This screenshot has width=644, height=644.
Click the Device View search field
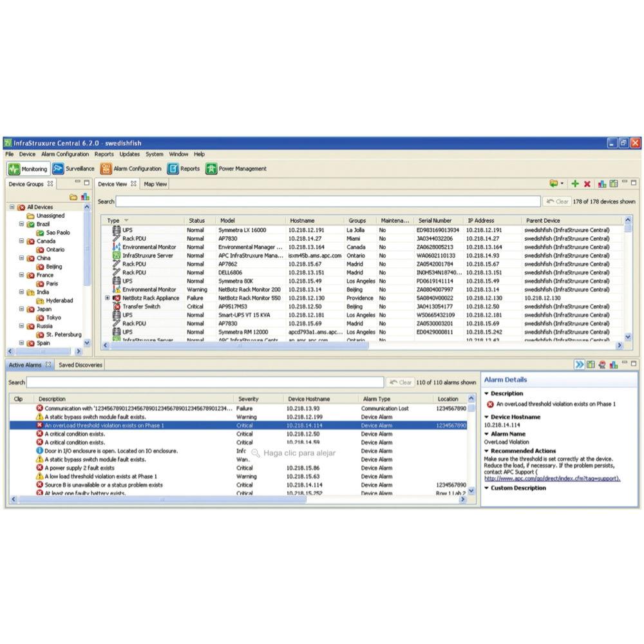(x=328, y=201)
